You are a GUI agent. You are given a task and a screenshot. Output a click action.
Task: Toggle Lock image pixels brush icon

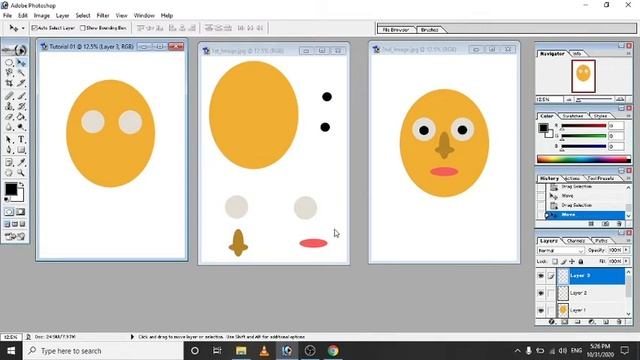[x=564, y=261]
